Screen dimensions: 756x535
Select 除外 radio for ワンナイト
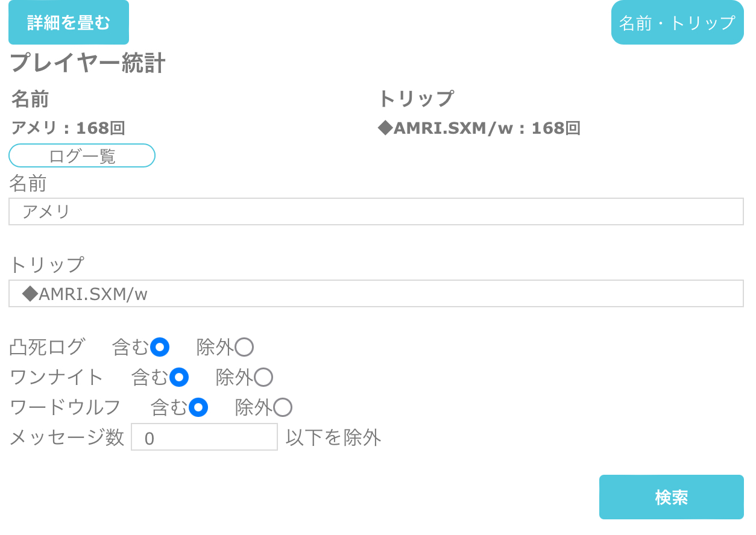coord(263,377)
